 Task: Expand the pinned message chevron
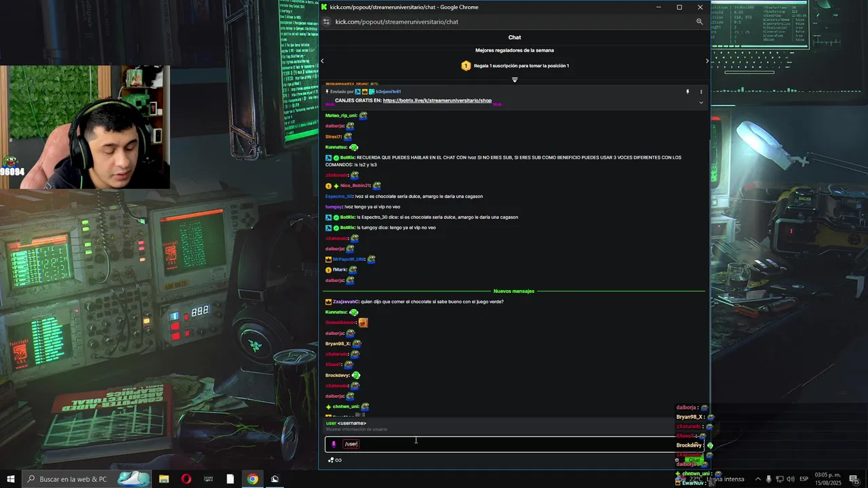701,102
